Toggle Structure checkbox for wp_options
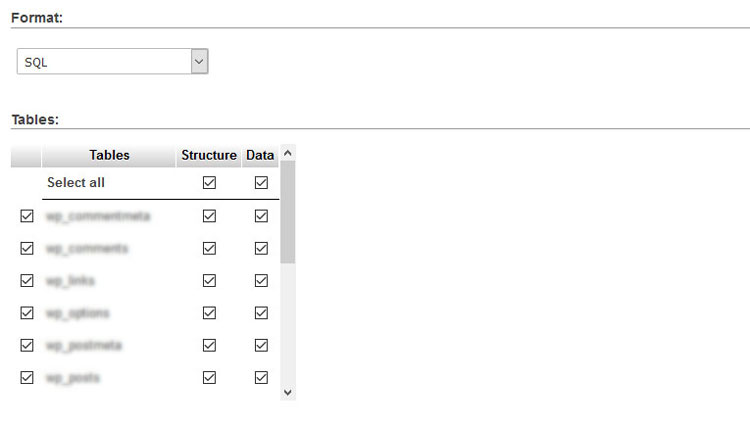Viewport: 750px width, 427px height. [x=209, y=313]
